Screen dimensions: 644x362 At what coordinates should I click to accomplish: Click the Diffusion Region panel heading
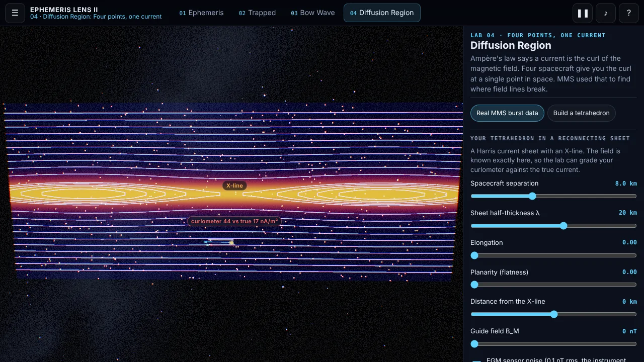(x=511, y=45)
